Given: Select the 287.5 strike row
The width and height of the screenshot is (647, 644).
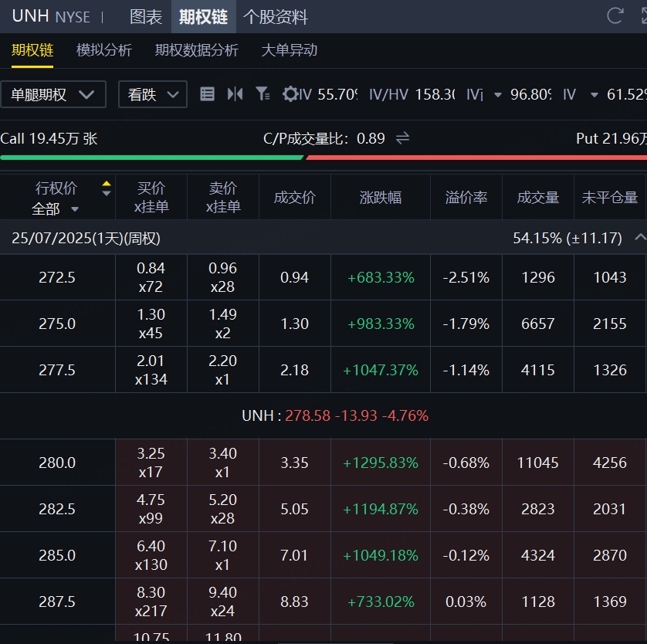Looking at the screenshot, I should coord(323,602).
